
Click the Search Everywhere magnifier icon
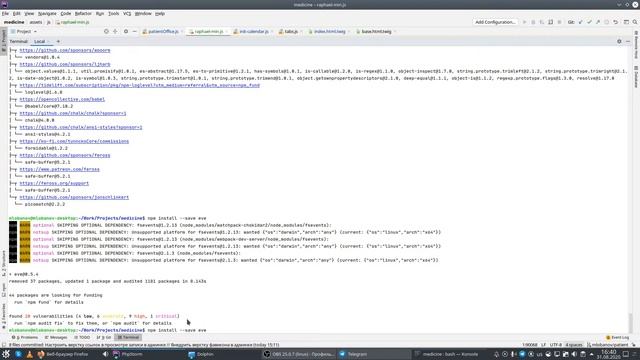(x=635, y=22)
